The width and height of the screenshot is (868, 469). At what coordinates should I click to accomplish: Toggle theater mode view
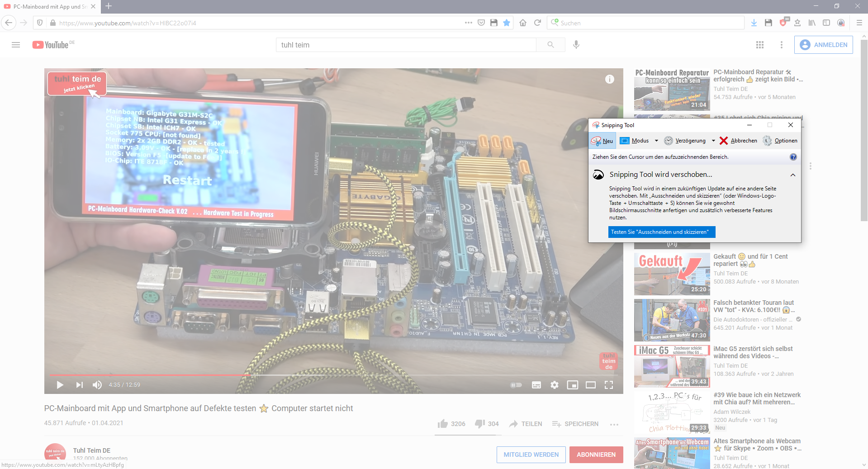click(590, 385)
